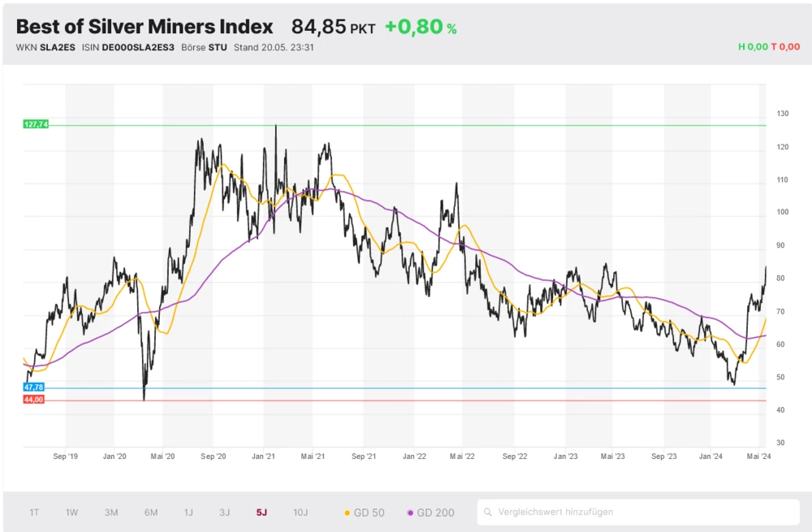Click the Best of Silver Miners Index title
The image size is (812, 532).
tap(144, 26)
